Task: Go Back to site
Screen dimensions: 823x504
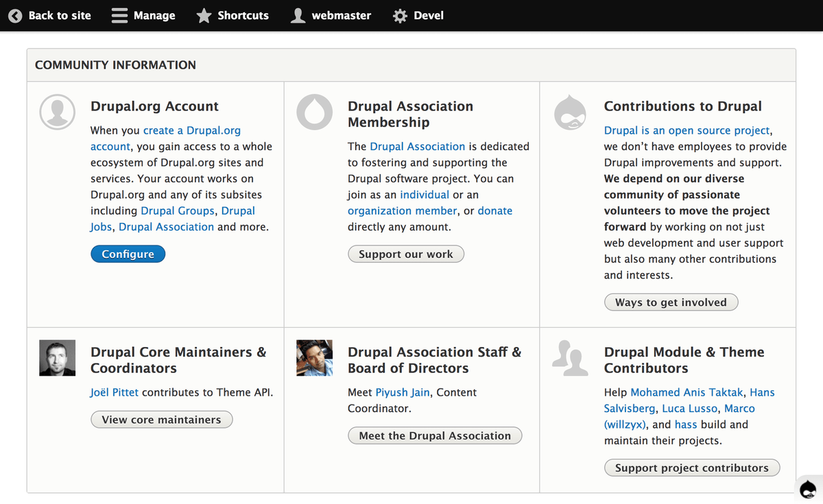Action: point(49,15)
